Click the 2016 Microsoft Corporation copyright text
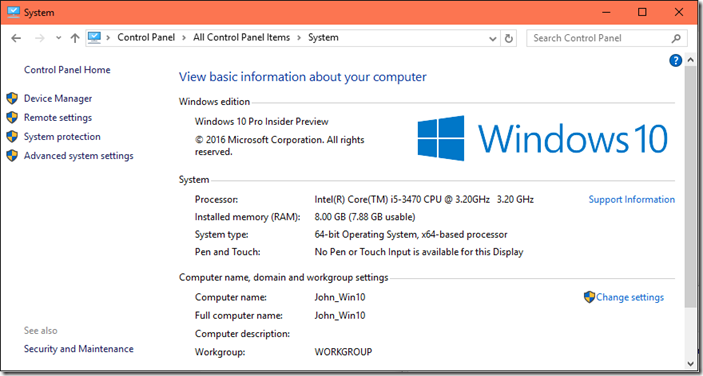 pyautogui.click(x=280, y=146)
